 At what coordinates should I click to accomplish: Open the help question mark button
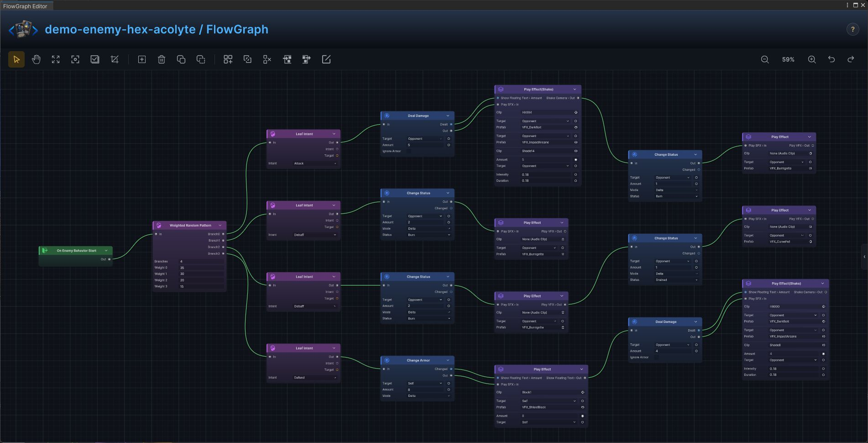pos(852,29)
